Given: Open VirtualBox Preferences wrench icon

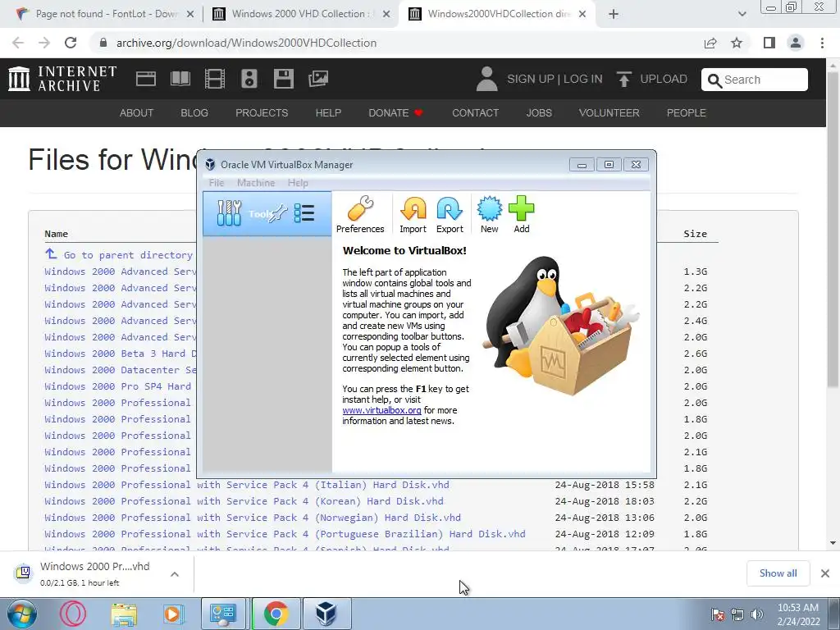Looking at the screenshot, I should (x=360, y=209).
